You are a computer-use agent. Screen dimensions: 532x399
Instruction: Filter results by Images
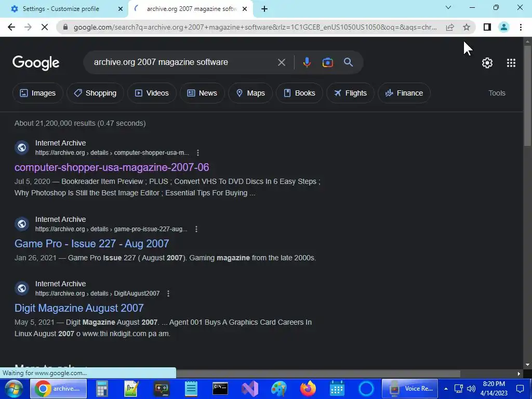[x=37, y=93]
